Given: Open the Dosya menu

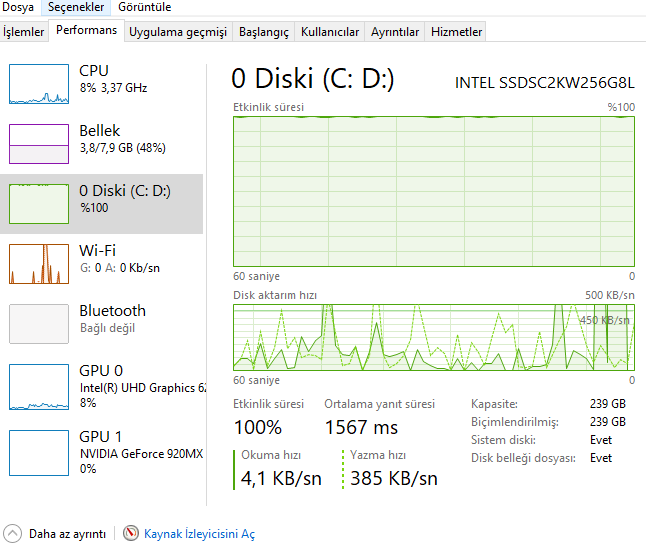Looking at the screenshot, I should coord(18,7).
